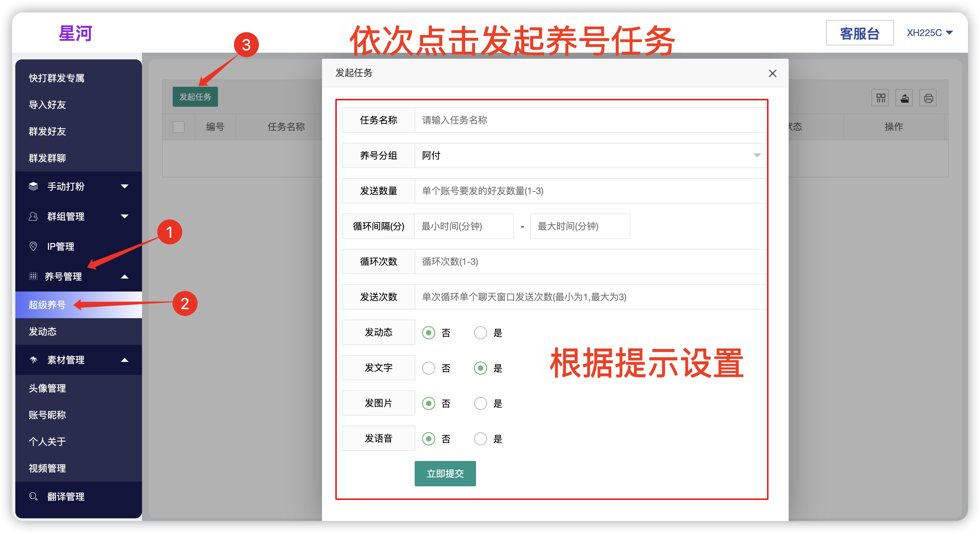Collapse the 养号管理 menu arrow
Image resolution: width=980 pixels, height=533 pixels.
point(124,277)
